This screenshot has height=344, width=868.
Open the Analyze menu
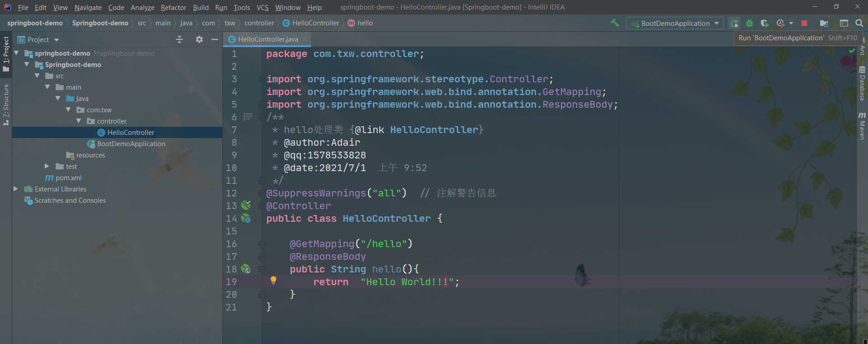(x=142, y=7)
